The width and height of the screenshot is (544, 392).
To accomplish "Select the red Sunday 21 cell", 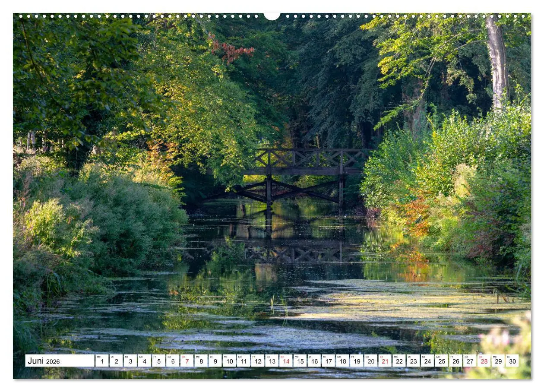I will click(385, 361).
